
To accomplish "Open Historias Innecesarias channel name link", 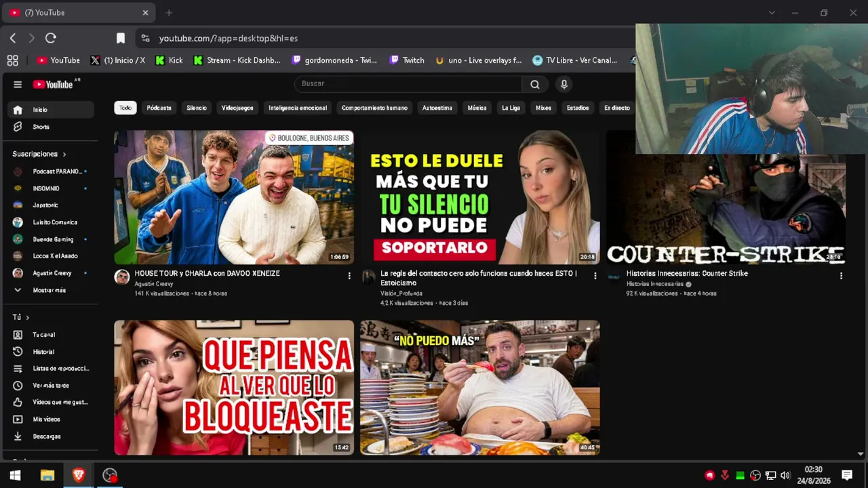I will [x=655, y=284].
